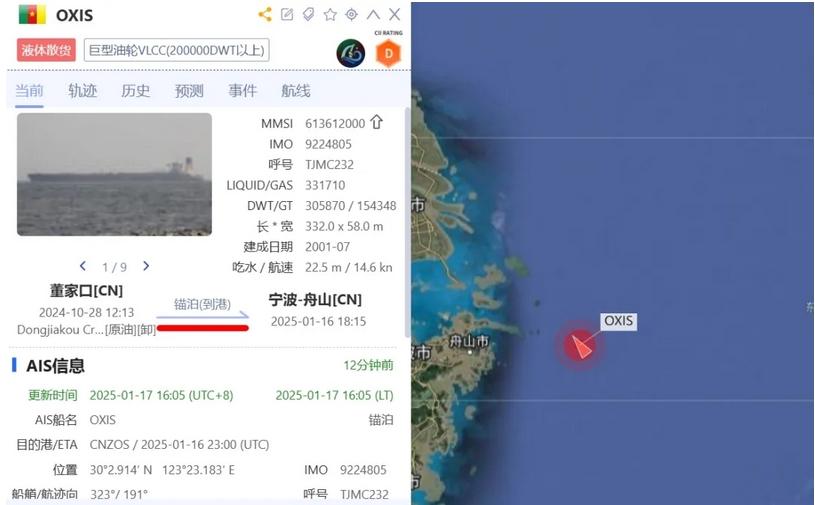Show next ship photo with right arrow
Viewport: 815px width, 505px height.
146,266
